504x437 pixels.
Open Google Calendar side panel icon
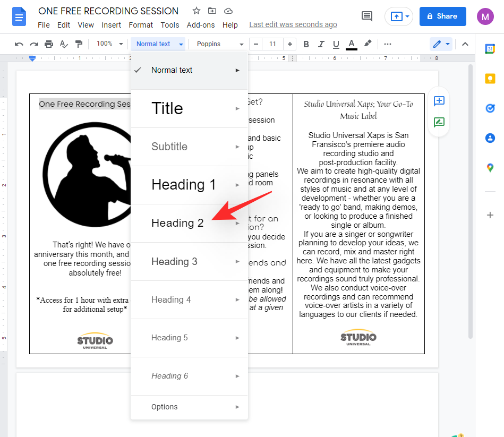click(x=490, y=49)
